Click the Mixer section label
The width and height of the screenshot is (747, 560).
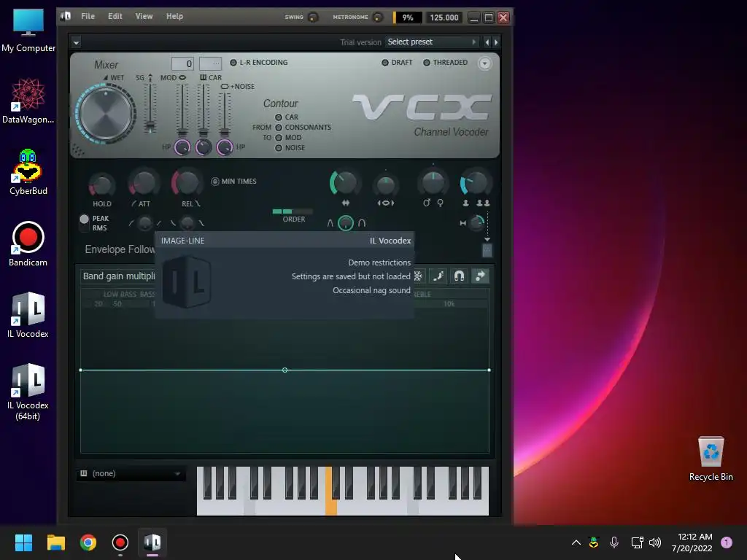click(x=106, y=65)
